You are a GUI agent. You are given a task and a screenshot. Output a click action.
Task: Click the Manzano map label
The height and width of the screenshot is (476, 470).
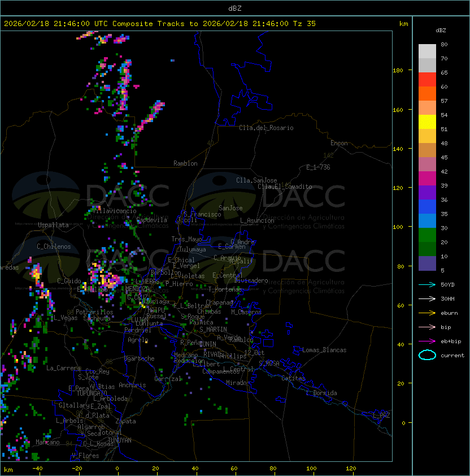tap(47, 442)
